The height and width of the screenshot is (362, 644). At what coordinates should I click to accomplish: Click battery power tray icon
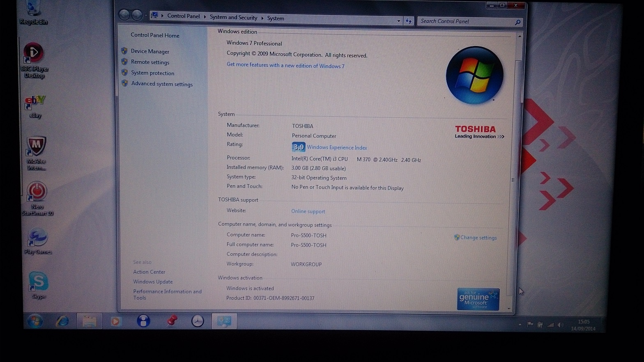pyautogui.click(x=540, y=325)
